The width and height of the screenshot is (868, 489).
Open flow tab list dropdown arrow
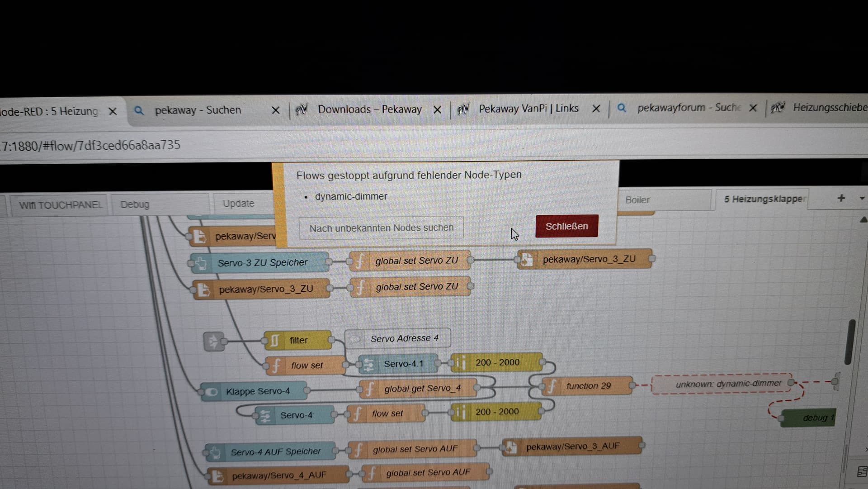coord(862,199)
